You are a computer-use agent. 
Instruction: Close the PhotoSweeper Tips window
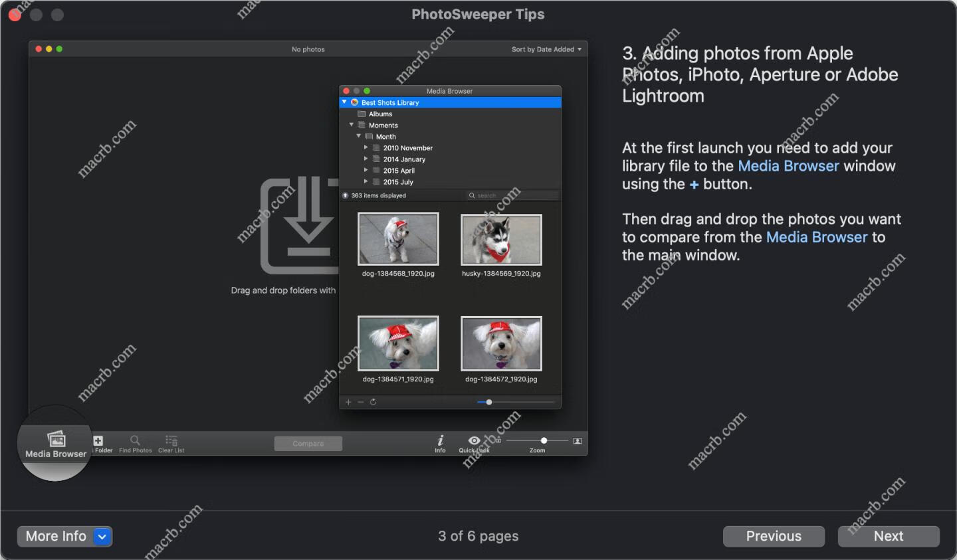pos(15,14)
